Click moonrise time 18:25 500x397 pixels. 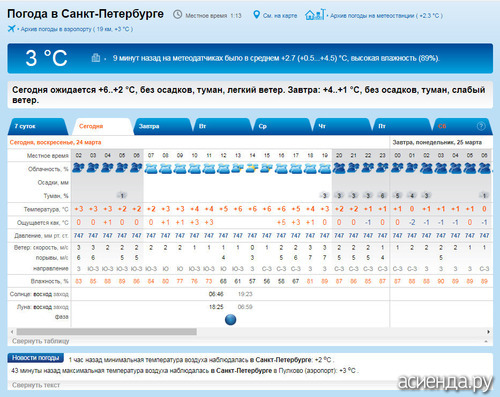[x=216, y=307]
